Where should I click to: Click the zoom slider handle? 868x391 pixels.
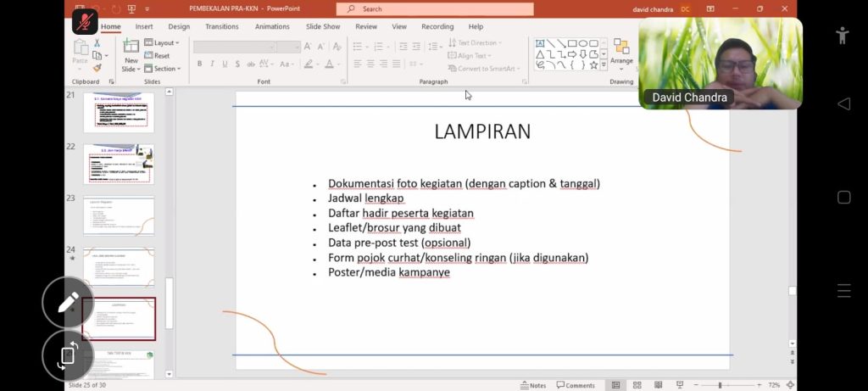click(x=720, y=385)
